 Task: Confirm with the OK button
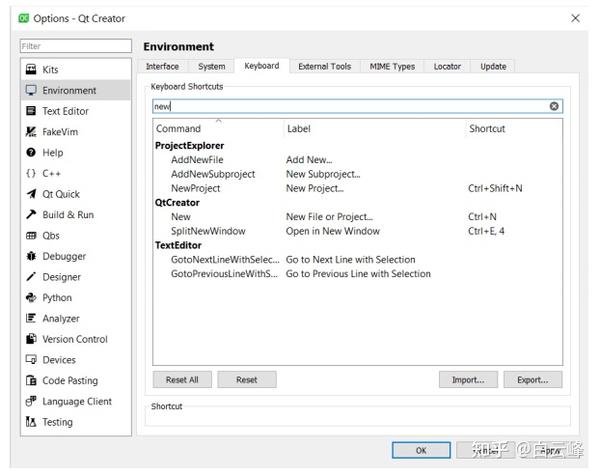click(421, 450)
